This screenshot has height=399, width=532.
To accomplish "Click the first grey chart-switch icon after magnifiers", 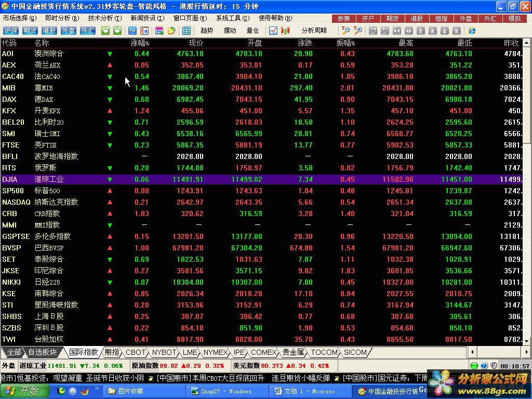I will point(373,31).
